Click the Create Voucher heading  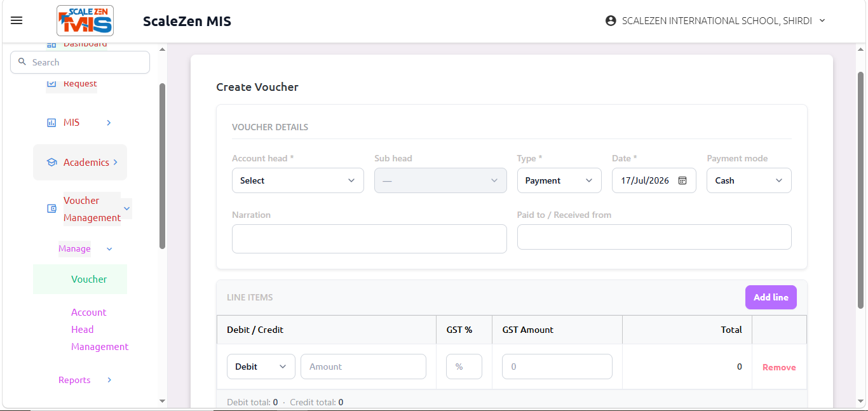coord(257,87)
